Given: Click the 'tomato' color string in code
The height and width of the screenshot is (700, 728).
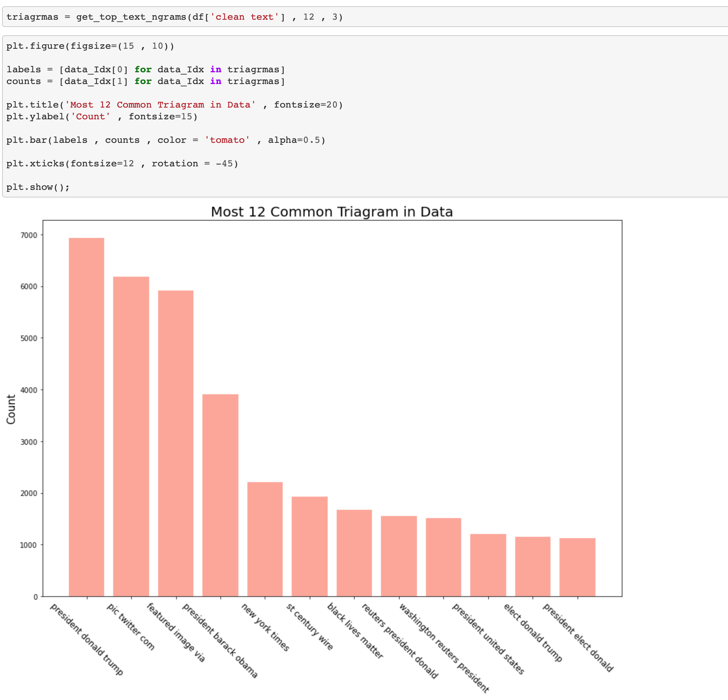Looking at the screenshot, I should (227, 140).
